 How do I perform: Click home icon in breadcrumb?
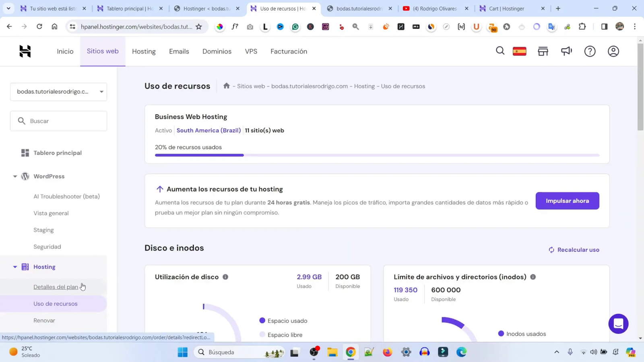[x=227, y=86]
